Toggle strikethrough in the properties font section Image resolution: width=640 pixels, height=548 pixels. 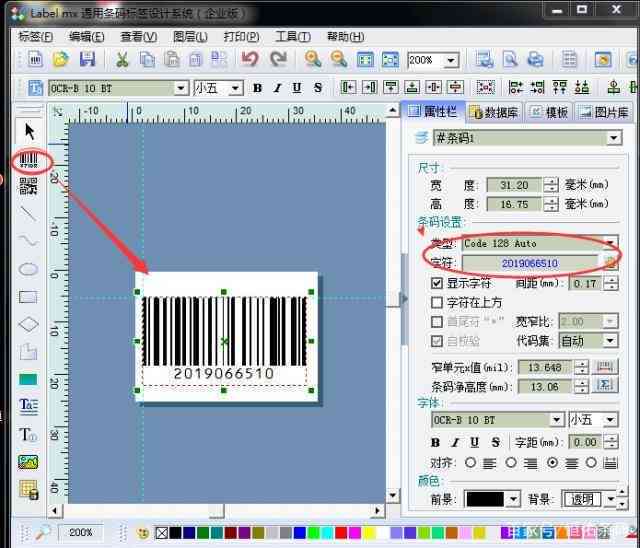[x=496, y=442]
